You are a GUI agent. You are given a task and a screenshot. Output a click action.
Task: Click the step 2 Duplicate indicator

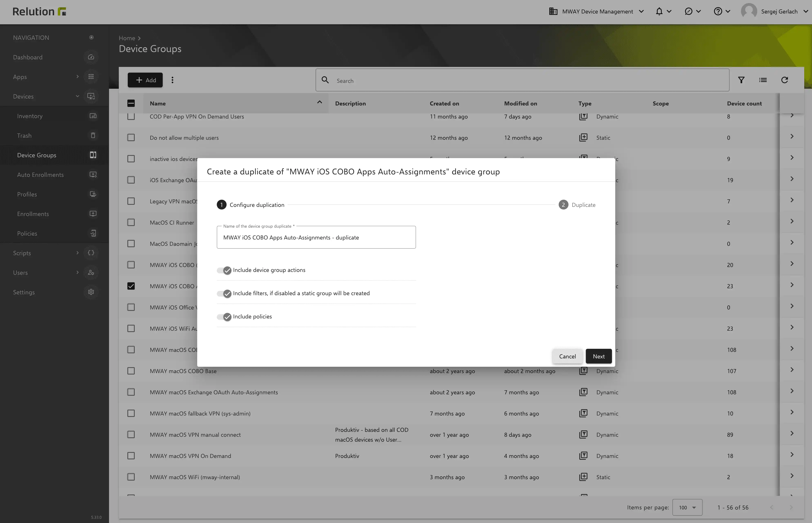pyautogui.click(x=577, y=205)
